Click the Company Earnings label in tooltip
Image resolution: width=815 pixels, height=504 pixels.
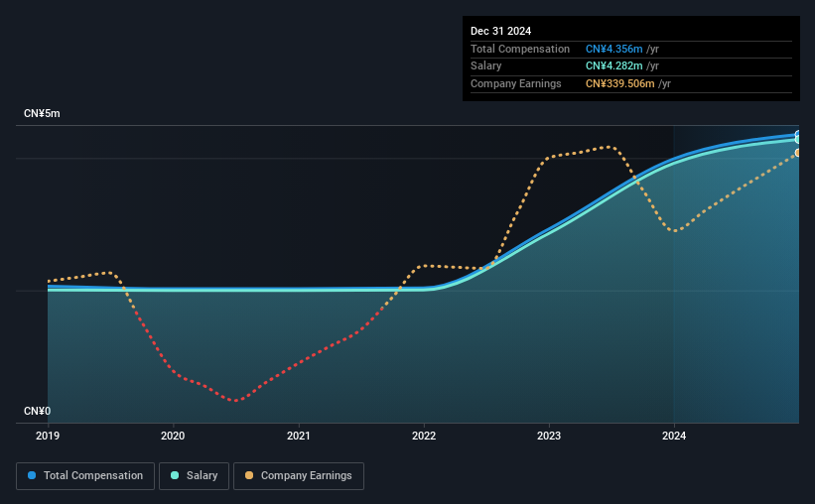tap(515, 83)
